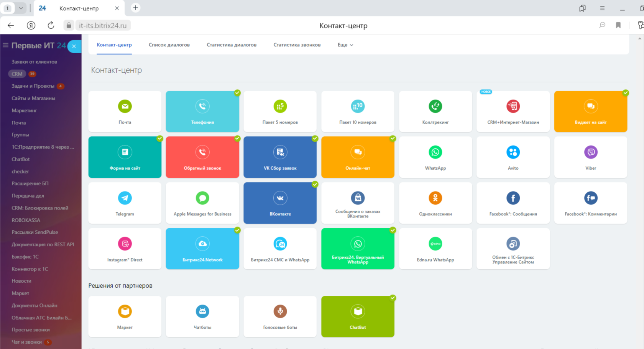Open CRM+Интернет-Магазин tile
This screenshot has width=644, height=349.
pyautogui.click(x=513, y=111)
